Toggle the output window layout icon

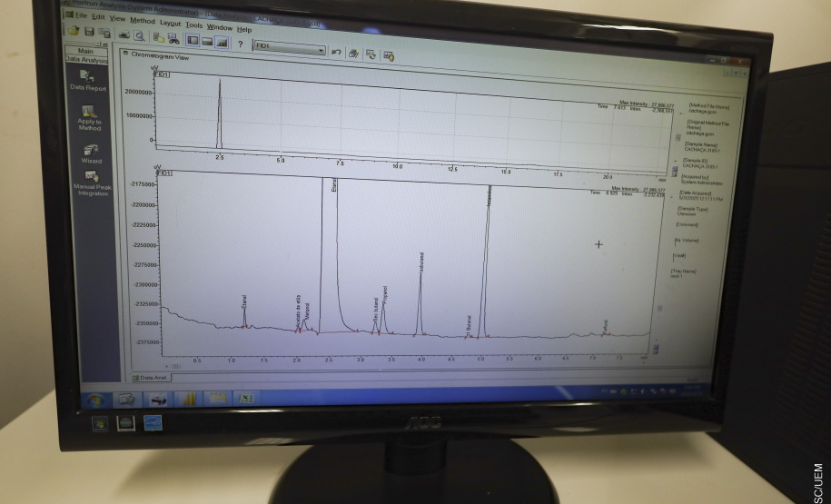[207, 41]
